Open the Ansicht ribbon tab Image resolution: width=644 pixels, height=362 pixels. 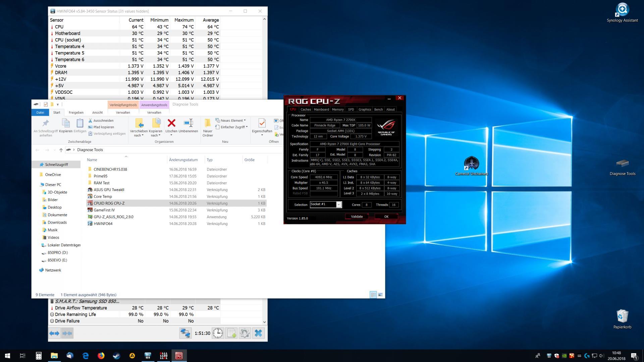coord(97,112)
